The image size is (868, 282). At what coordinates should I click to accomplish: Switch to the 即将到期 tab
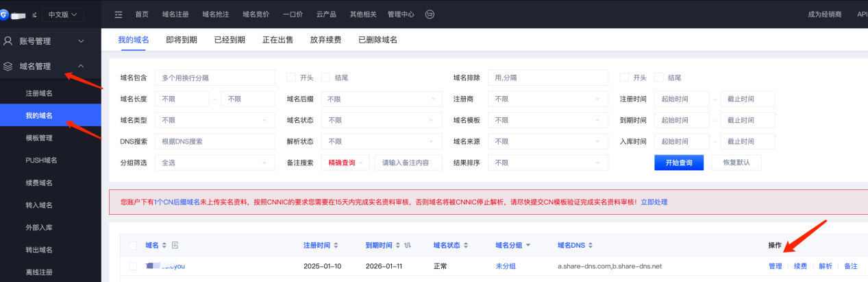point(182,40)
